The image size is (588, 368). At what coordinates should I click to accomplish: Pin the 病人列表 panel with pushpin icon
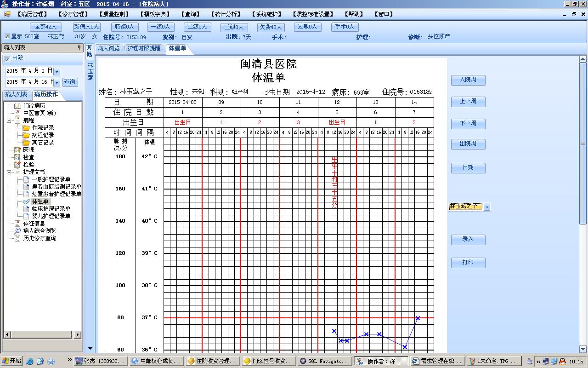[79, 47]
